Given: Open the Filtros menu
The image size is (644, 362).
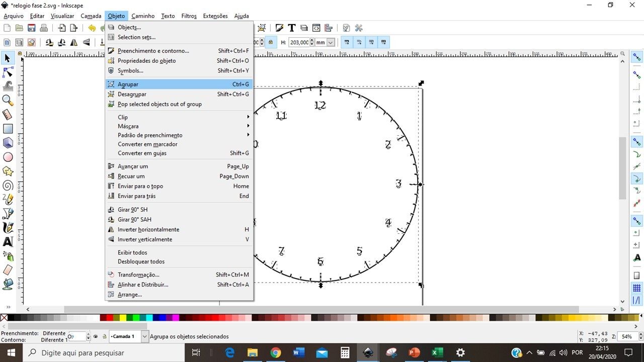Looking at the screenshot, I should (x=189, y=16).
